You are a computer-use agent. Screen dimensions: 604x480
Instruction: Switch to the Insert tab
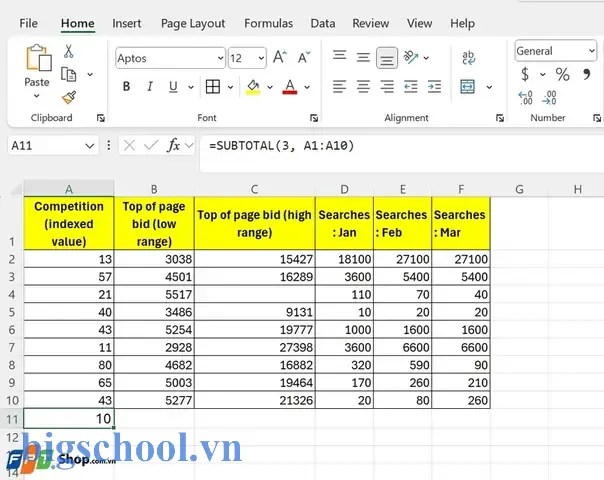pos(127,23)
